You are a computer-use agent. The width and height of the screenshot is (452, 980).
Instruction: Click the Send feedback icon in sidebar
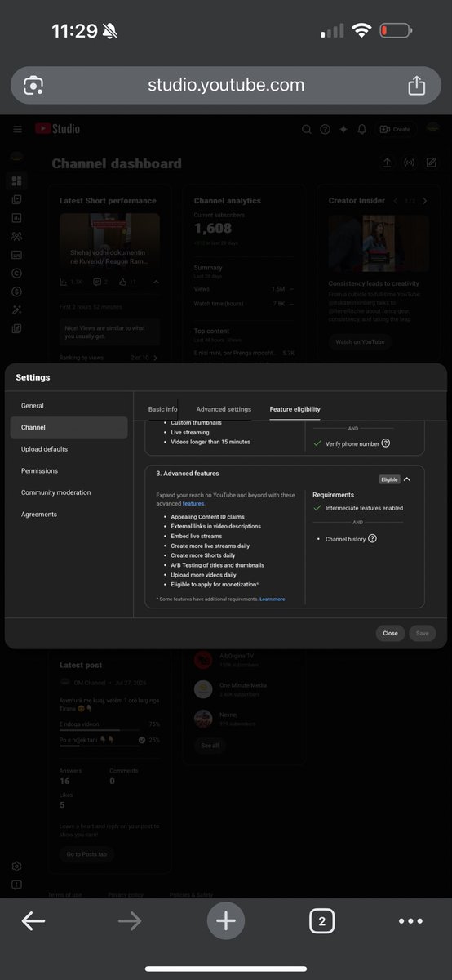tap(17, 884)
